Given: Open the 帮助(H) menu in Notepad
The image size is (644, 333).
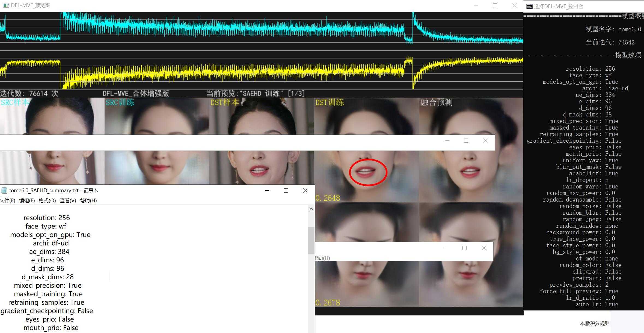Looking at the screenshot, I should (88, 200).
